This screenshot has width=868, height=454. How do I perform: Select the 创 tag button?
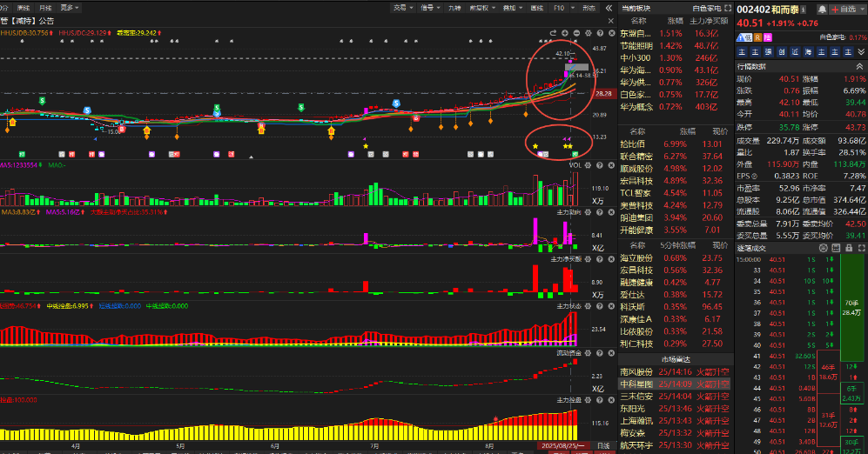coord(782,52)
